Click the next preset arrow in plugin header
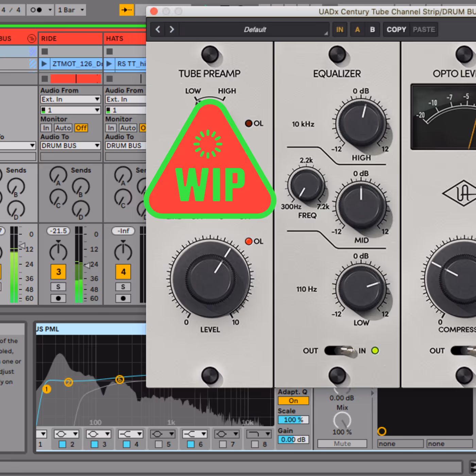Viewport: 476px width, 476px height. (172, 30)
